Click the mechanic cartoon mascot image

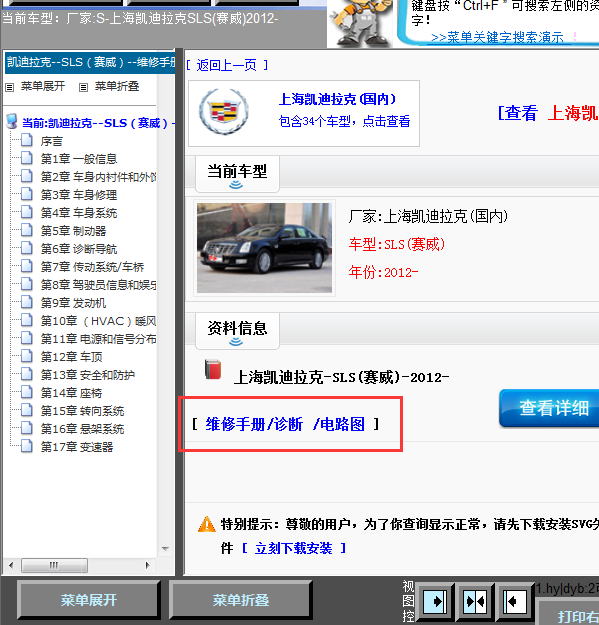point(360,23)
